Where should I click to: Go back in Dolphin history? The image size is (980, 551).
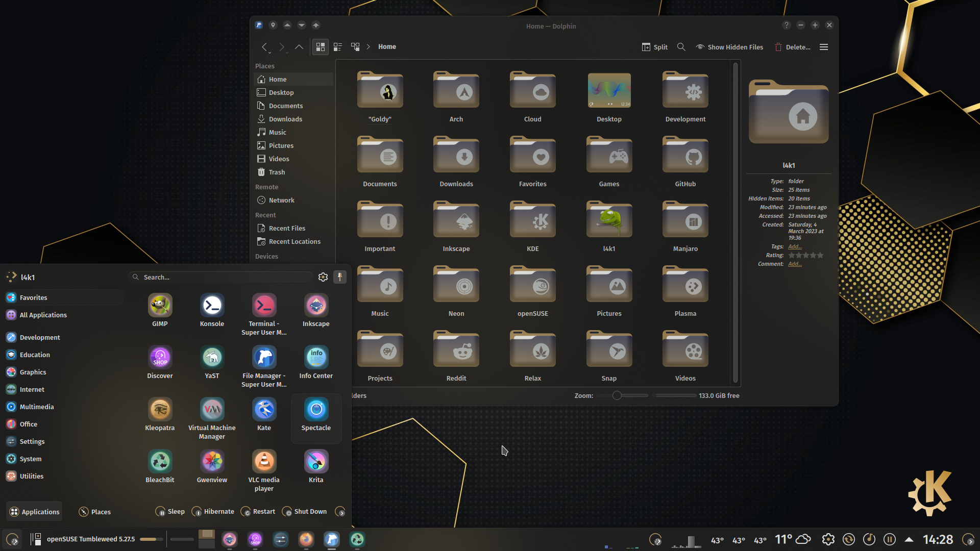click(264, 47)
